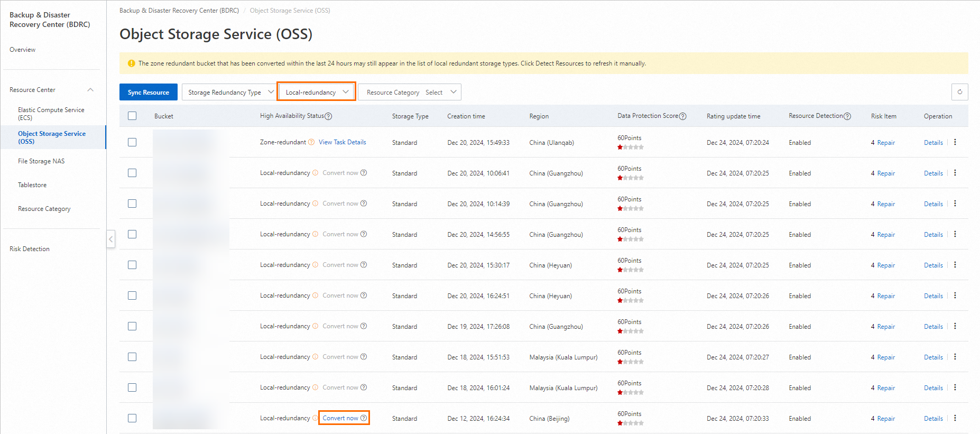Open View Task Details link
The width and height of the screenshot is (980, 434).
343,142
